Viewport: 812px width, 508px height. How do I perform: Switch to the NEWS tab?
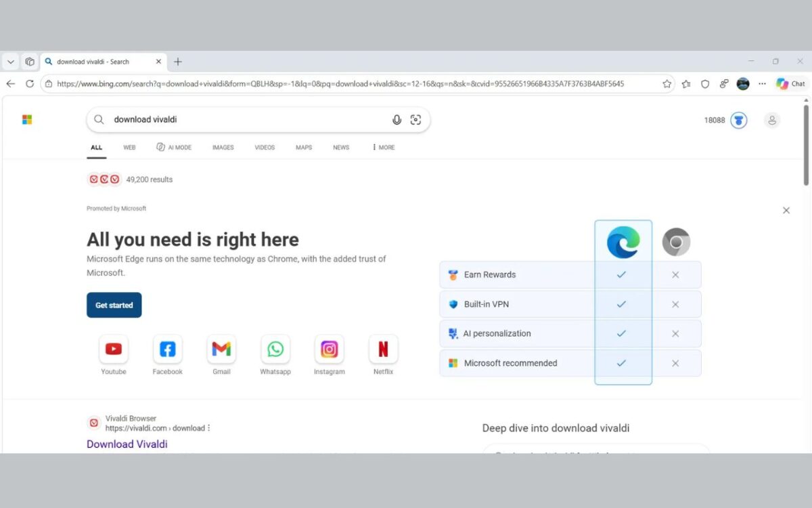[341, 148]
